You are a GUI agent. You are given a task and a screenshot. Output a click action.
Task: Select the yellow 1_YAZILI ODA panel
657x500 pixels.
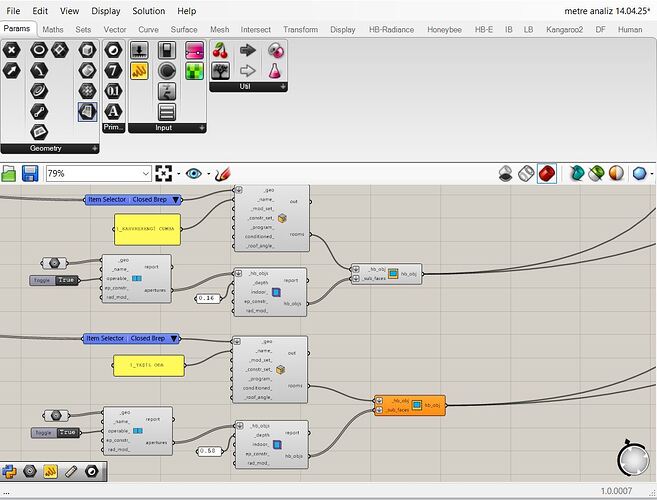click(x=149, y=365)
